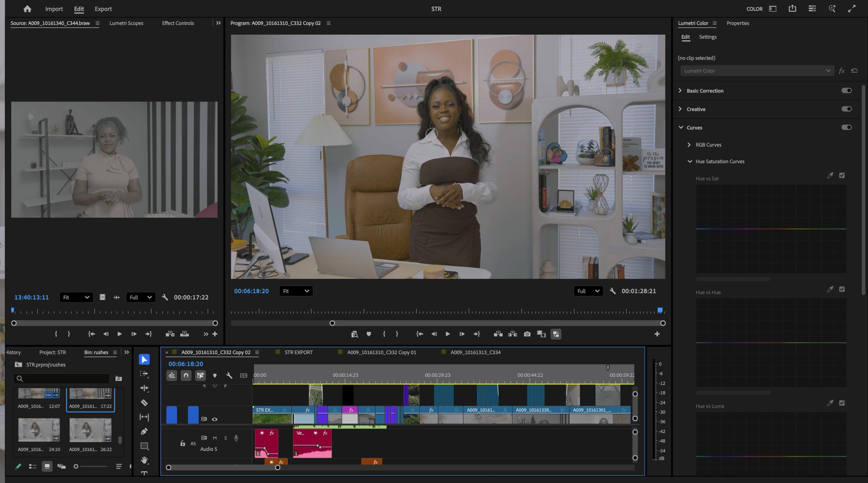Click the bin thumbnail zoom slider

coord(76,466)
